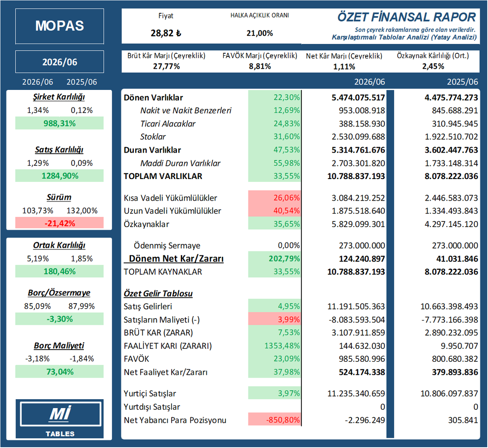Click net profit value 124.240.897

(362, 259)
